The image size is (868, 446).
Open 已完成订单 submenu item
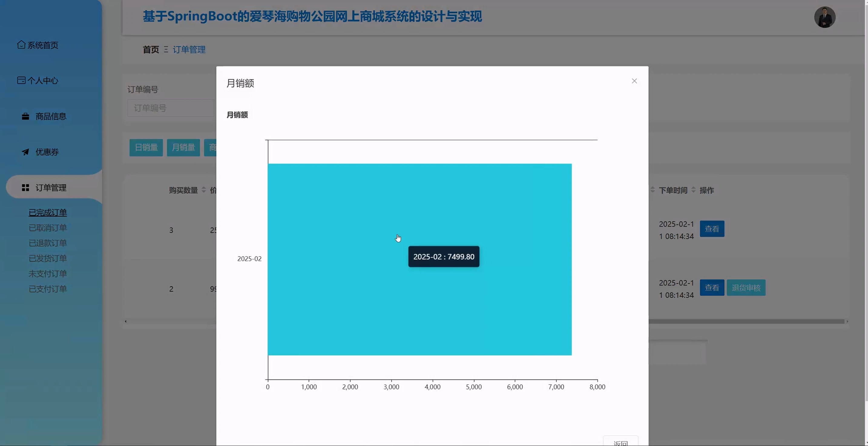tap(48, 212)
